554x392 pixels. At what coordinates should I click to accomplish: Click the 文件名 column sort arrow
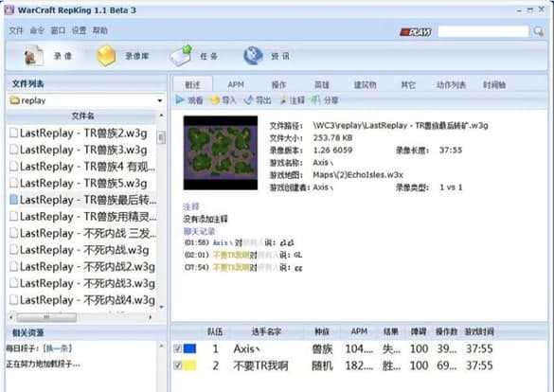tap(162, 116)
